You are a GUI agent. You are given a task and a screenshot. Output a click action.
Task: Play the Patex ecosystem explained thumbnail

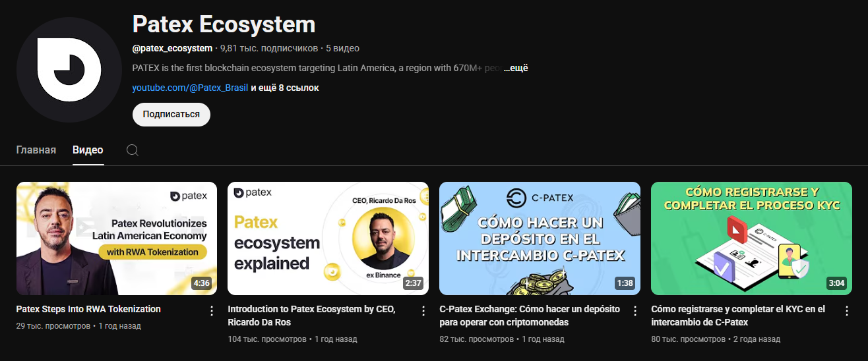coord(328,238)
